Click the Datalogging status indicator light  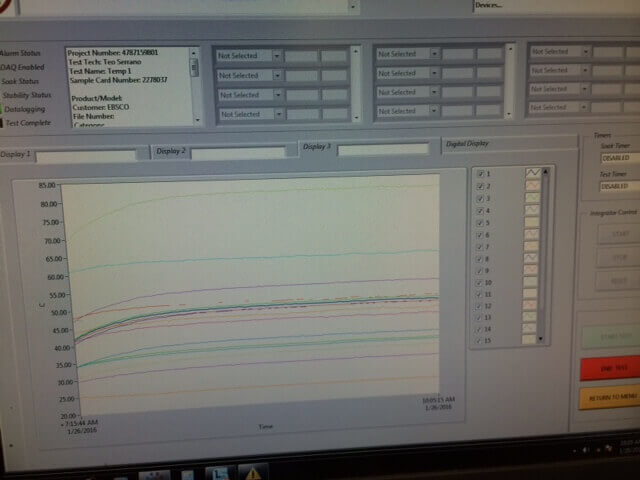click(x=2, y=109)
